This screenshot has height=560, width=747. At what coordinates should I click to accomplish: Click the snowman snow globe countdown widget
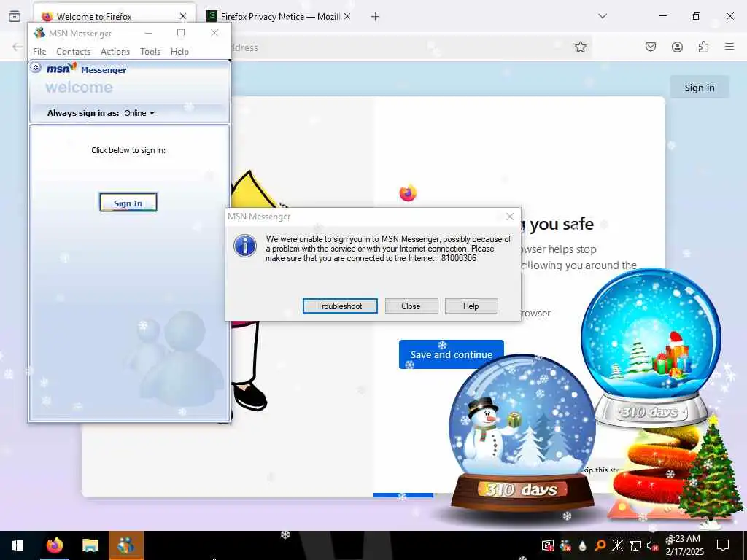(x=522, y=433)
